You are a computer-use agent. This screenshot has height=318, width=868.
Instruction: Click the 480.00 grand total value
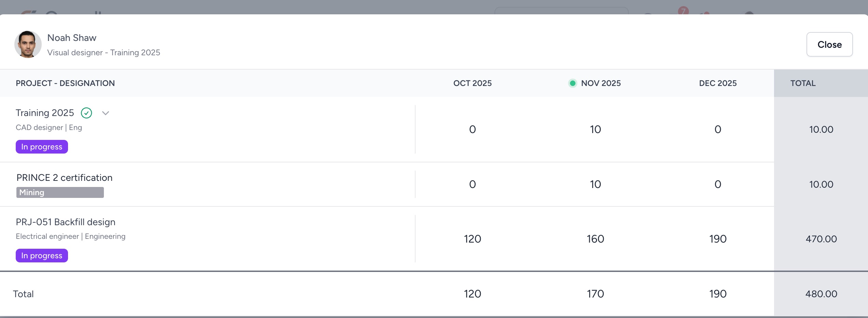821,294
